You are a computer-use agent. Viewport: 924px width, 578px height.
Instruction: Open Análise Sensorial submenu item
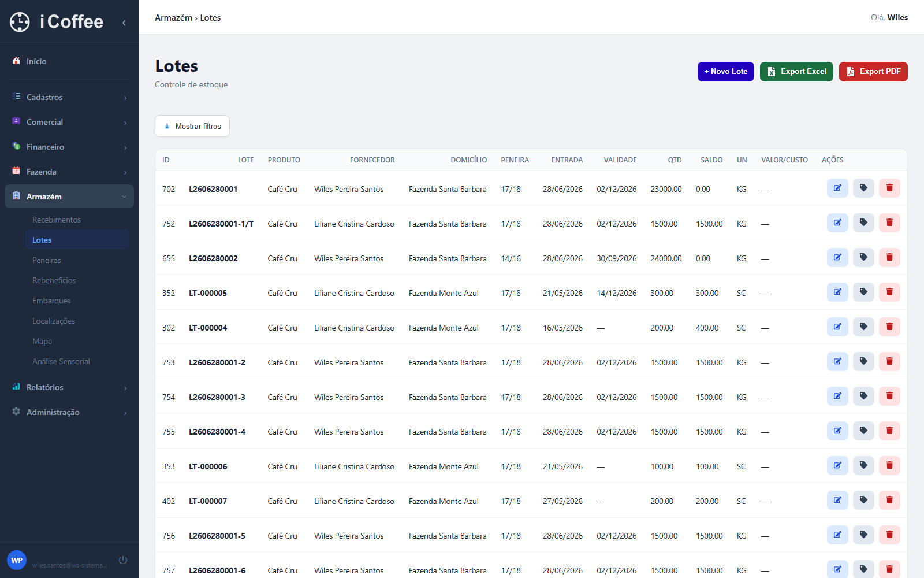77,361
